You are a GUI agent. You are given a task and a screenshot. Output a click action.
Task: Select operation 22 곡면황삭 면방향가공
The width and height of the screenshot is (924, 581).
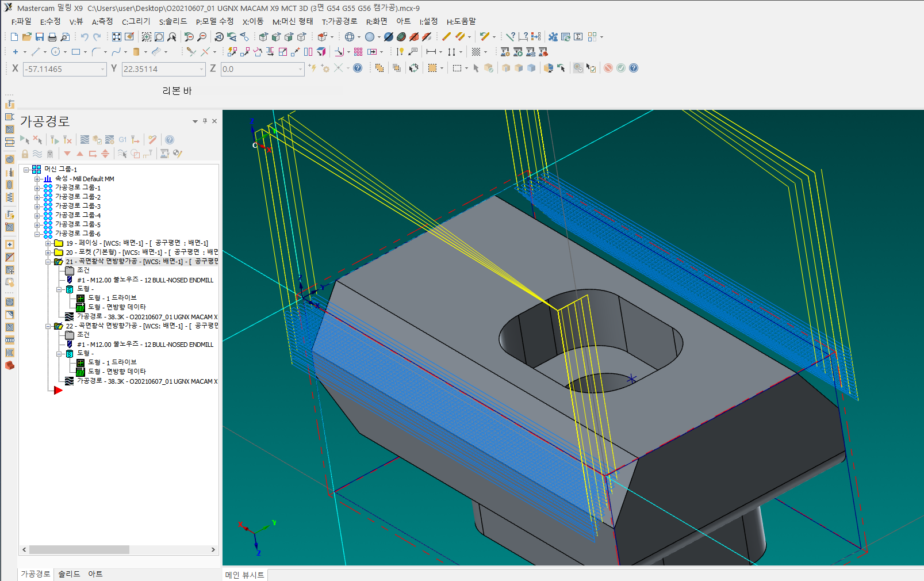(x=141, y=326)
